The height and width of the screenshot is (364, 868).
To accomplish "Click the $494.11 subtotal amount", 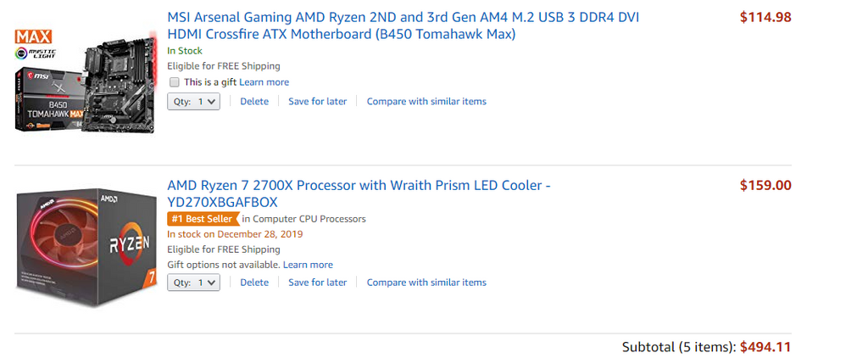I will pos(765,346).
